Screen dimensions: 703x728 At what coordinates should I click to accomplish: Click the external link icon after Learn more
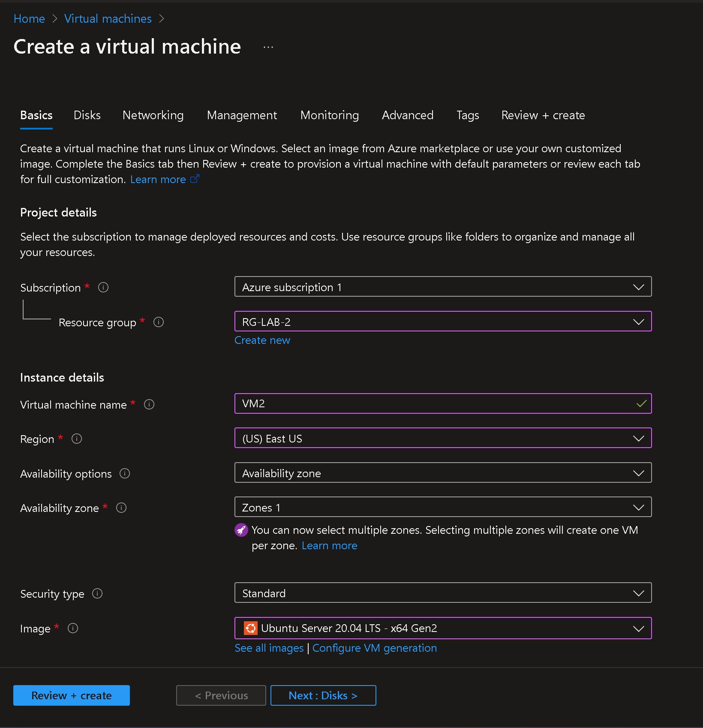click(195, 179)
